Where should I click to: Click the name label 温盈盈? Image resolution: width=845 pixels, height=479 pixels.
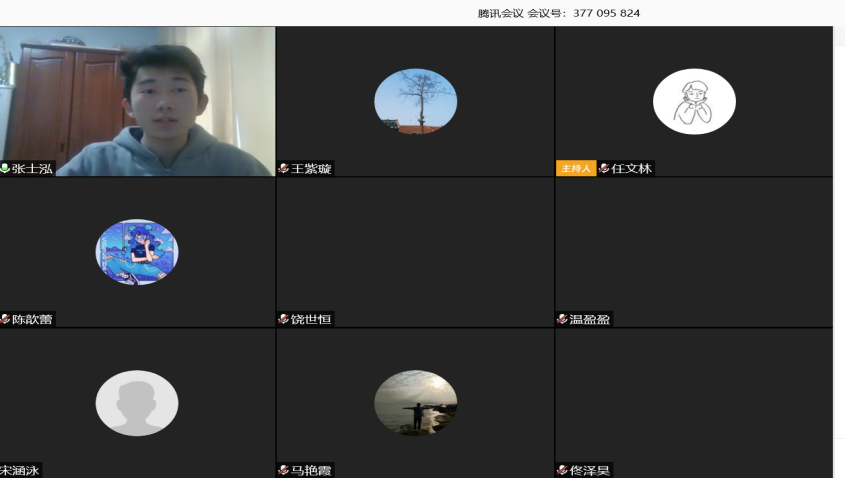pyautogui.click(x=589, y=320)
